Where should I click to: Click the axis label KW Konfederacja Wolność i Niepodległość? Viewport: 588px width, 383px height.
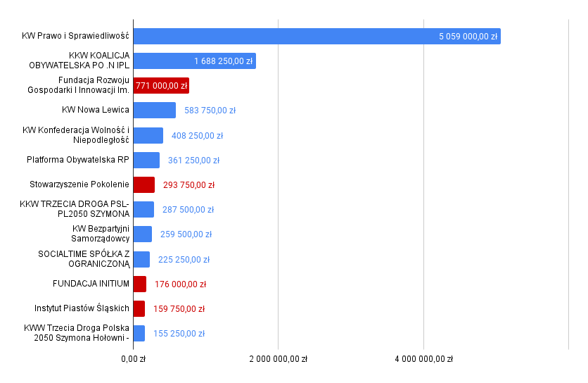pos(76,134)
